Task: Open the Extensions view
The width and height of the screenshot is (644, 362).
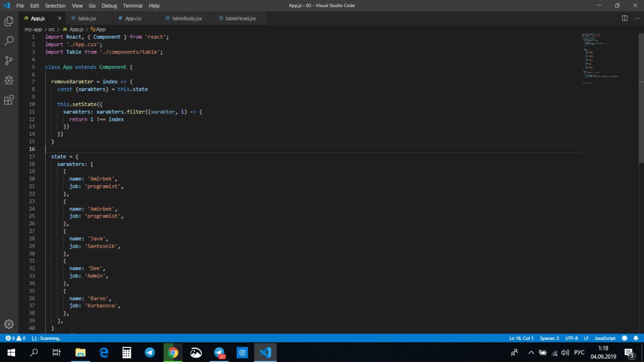Action: [x=9, y=100]
